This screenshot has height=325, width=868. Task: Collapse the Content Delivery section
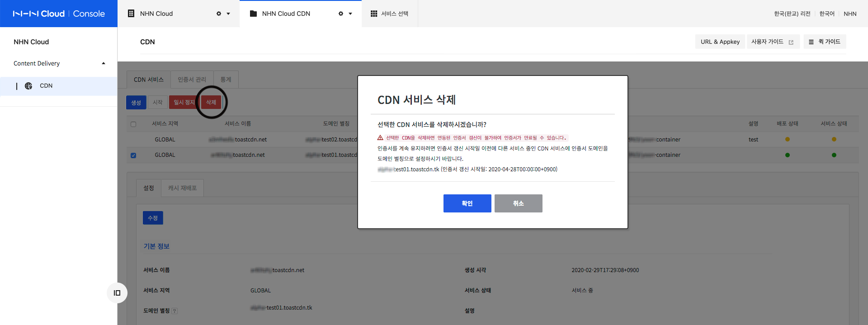click(x=104, y=63)
